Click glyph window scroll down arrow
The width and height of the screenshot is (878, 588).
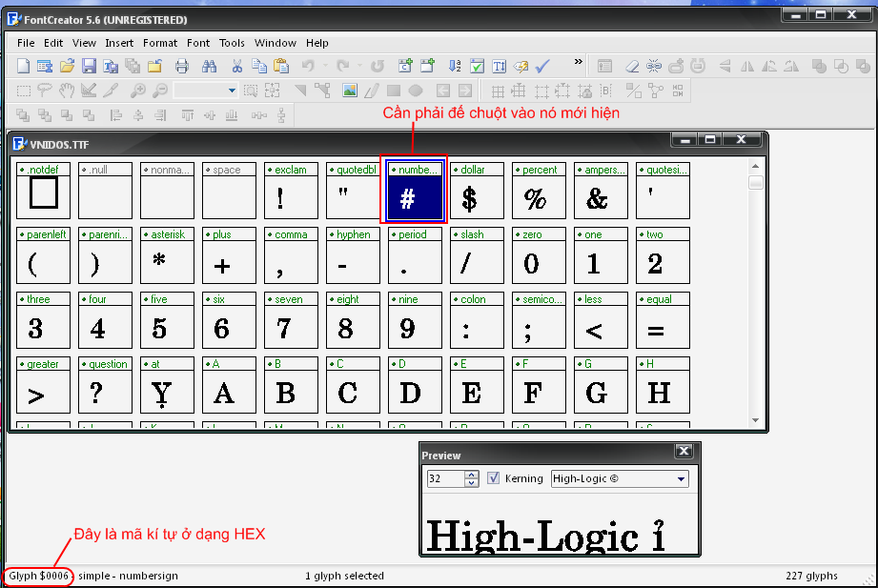[755, 420]
